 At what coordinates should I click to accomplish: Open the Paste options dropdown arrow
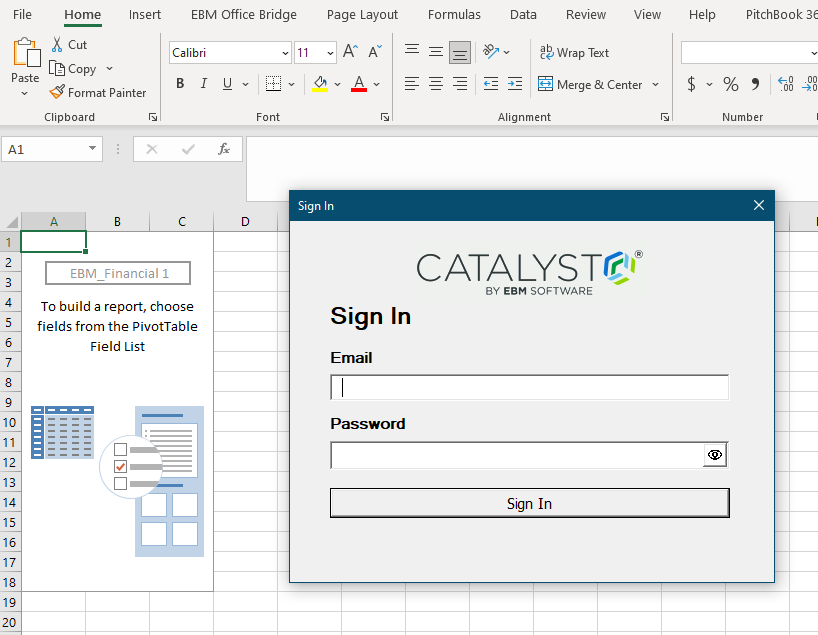coord(25,93)
